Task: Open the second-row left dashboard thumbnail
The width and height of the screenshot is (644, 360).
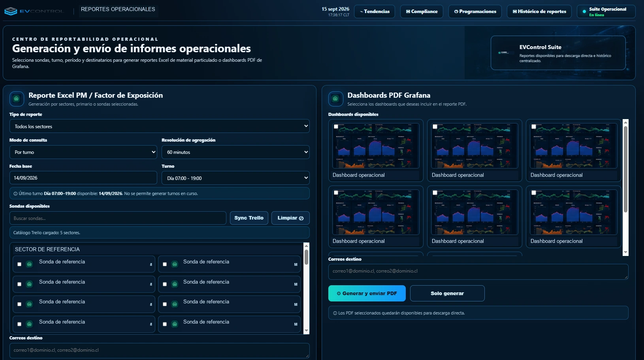Action: pos(376,212)
